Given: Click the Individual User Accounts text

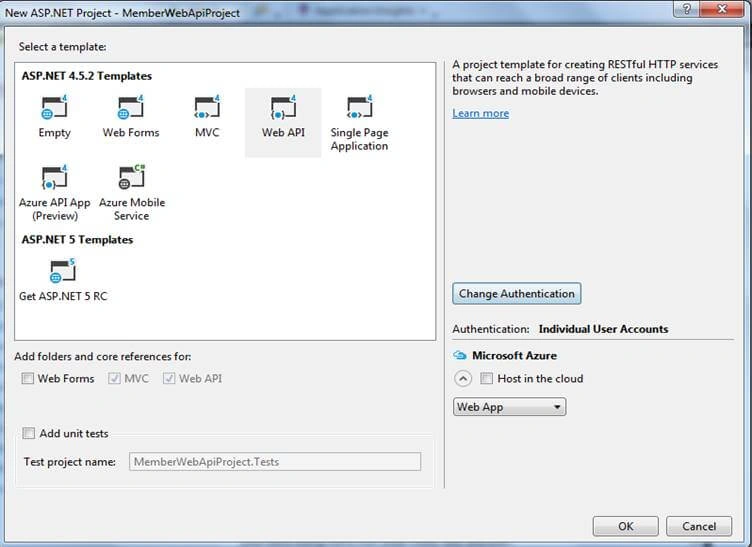Looking at the screenshot, I should coord(603,329).
